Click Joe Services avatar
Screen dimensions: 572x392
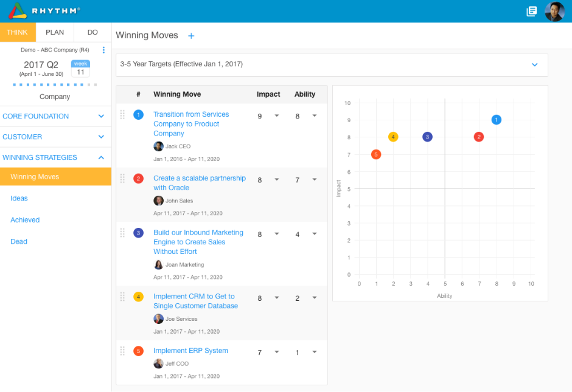[158, 319]
